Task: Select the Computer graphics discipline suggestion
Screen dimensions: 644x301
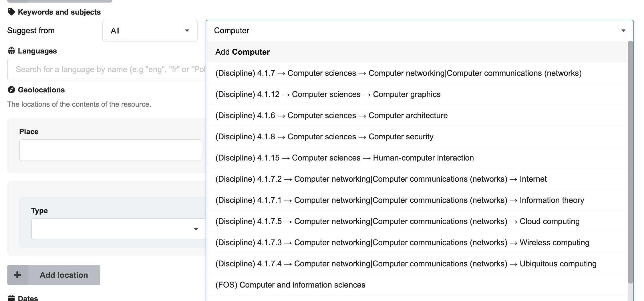Action: [x=328, y=94]
